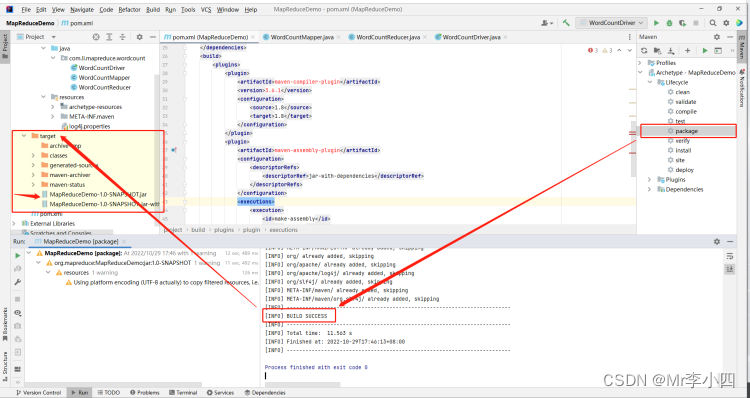Expand the maven-status folder

[33, 185]
